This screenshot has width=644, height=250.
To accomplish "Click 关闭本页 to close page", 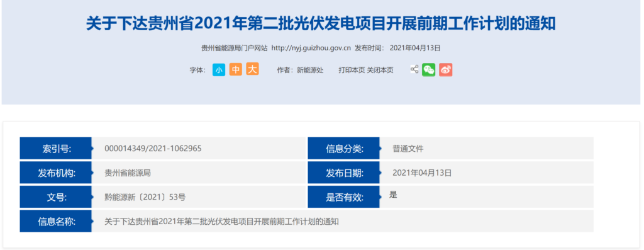I will coord(380,71).
